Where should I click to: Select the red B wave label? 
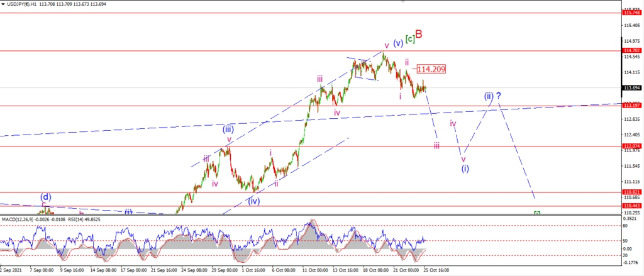point(418,35)
